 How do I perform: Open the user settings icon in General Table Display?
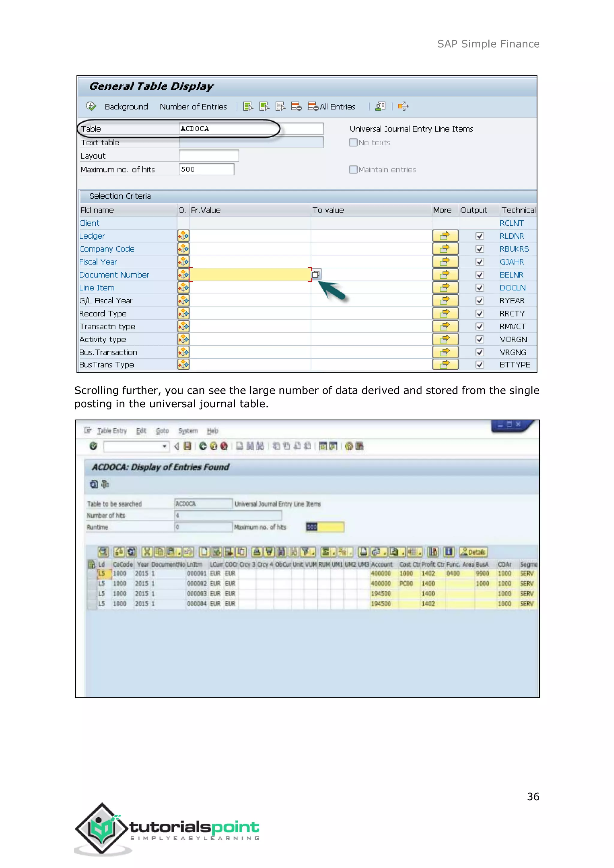(380, 106)
